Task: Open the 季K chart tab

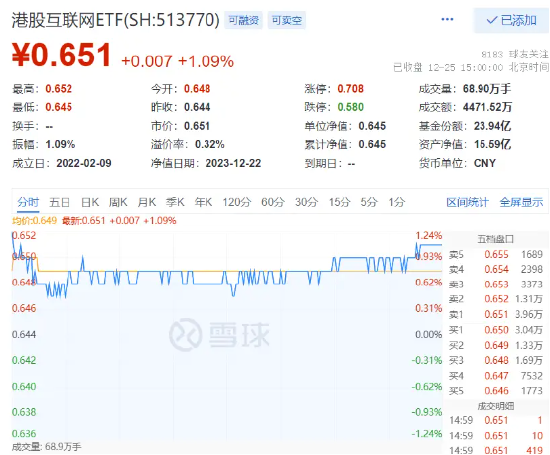Action: coord(175,202)
